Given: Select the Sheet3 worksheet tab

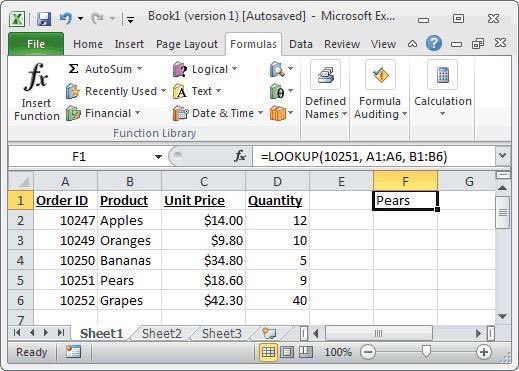Looking at the screenshot, I should pos(222,333).
